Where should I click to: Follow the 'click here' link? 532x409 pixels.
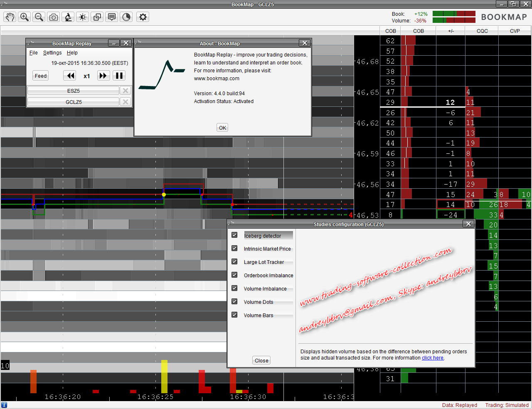point(433,358)
